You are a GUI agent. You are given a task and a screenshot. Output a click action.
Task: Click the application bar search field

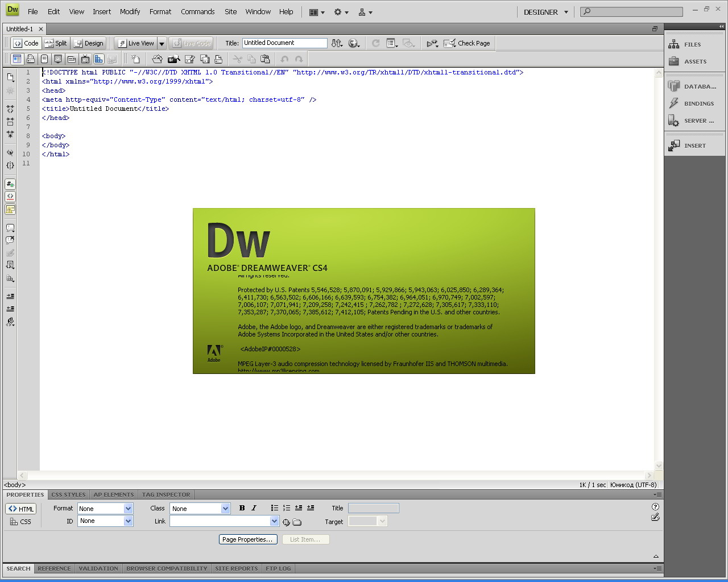(632, 11)
